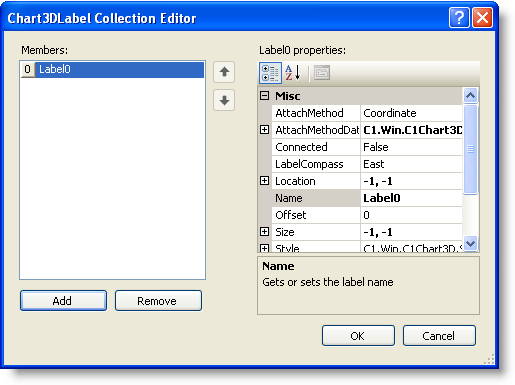This screenshot has height=385, width=515.
Task: Select the Offset property
Action: (x=316, y=215)
